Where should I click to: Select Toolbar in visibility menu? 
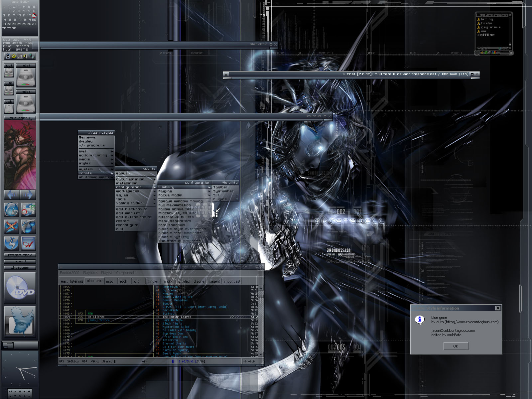click(x=225, y=187)
